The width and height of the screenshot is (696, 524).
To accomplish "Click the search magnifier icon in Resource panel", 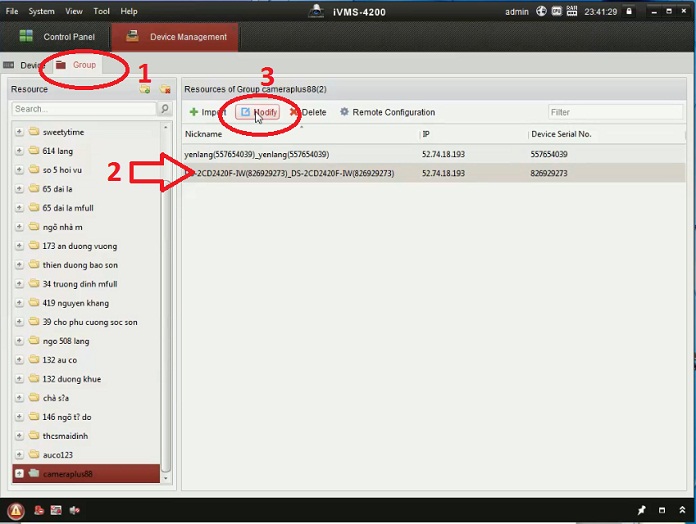I will [165, 109].
